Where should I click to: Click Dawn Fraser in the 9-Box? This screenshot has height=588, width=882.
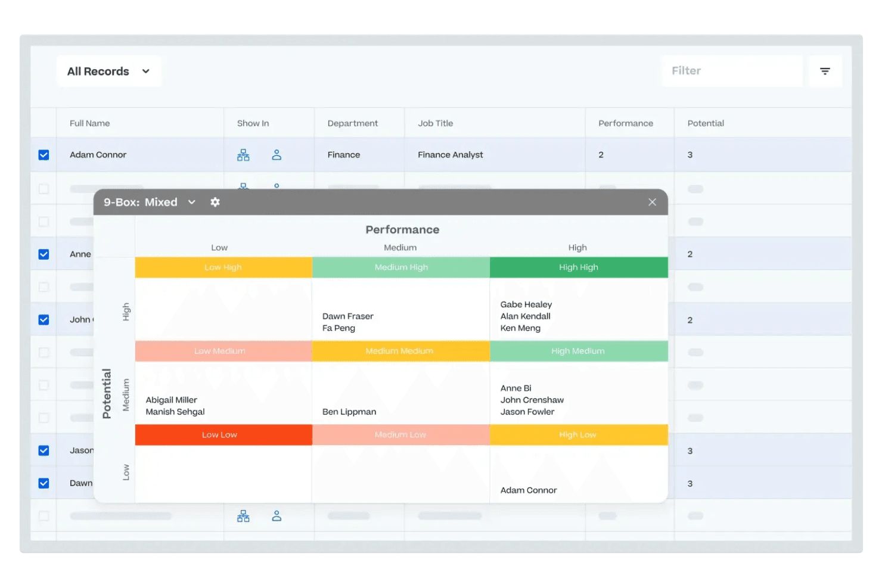click(348, 316)
